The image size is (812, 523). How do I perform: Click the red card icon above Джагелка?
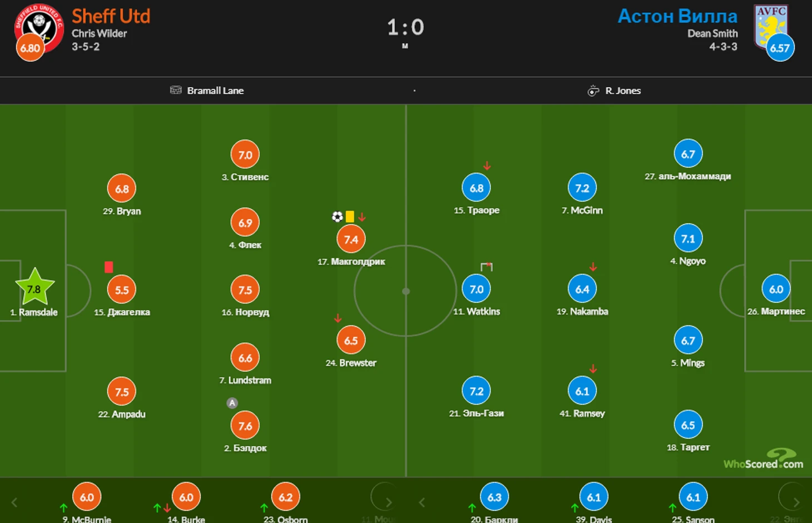tap(108, 267)
